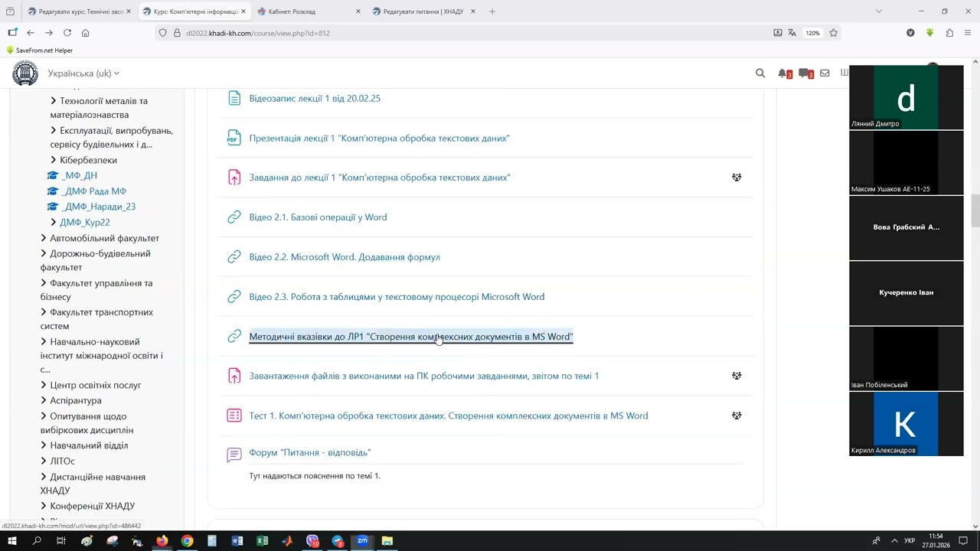Open the SaveFrom.net Helper bookmark
Image resolution: width=980 pixels, height=551 pixels.
click(x=39, y=51)
